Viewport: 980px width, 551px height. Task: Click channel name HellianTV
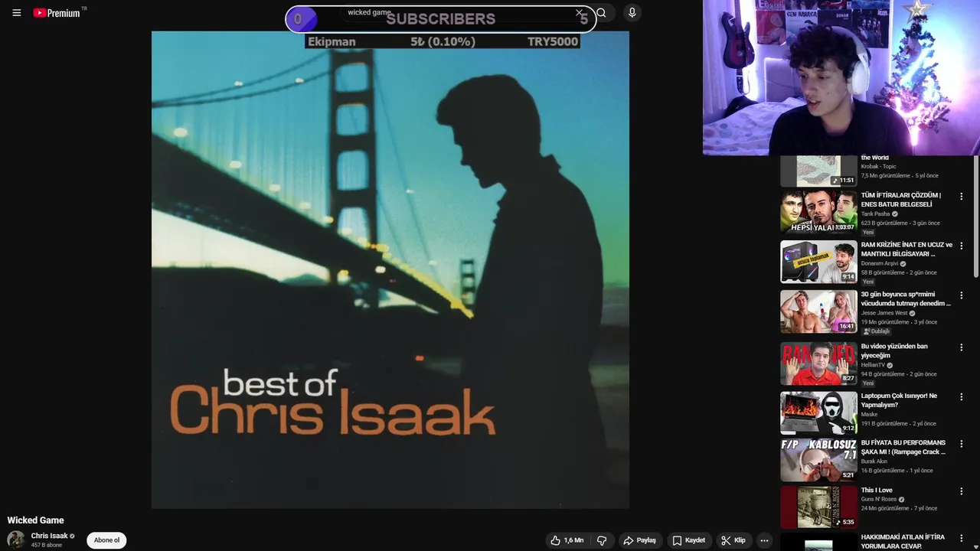[x=873, y=365]
